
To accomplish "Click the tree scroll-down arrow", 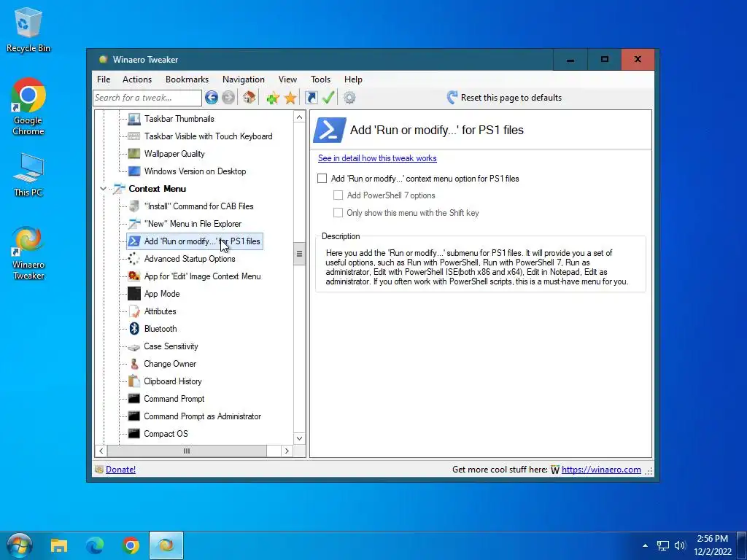I will tap(299, 438).
